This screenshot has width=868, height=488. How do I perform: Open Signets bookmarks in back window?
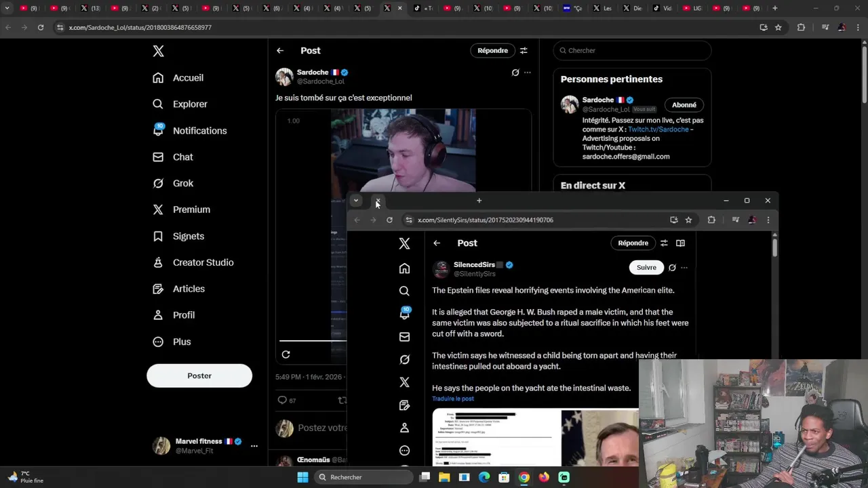[x=178, y=237]
